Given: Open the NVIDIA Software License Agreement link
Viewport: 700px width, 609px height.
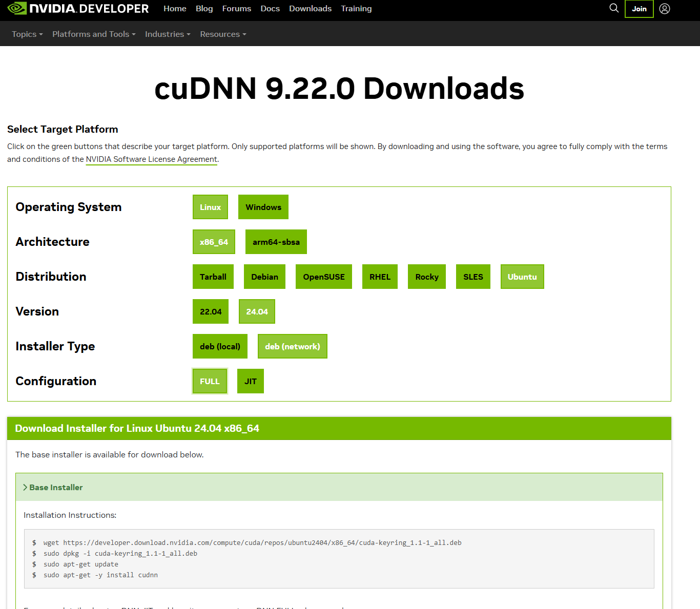Looking at the screenshot, I should click(152, 159).
